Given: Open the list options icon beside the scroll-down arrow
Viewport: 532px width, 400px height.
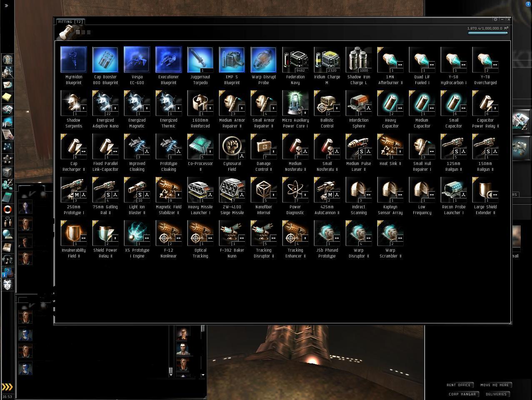Looking at the screenshot, I should pyautogui.click(x=171, y=371).
